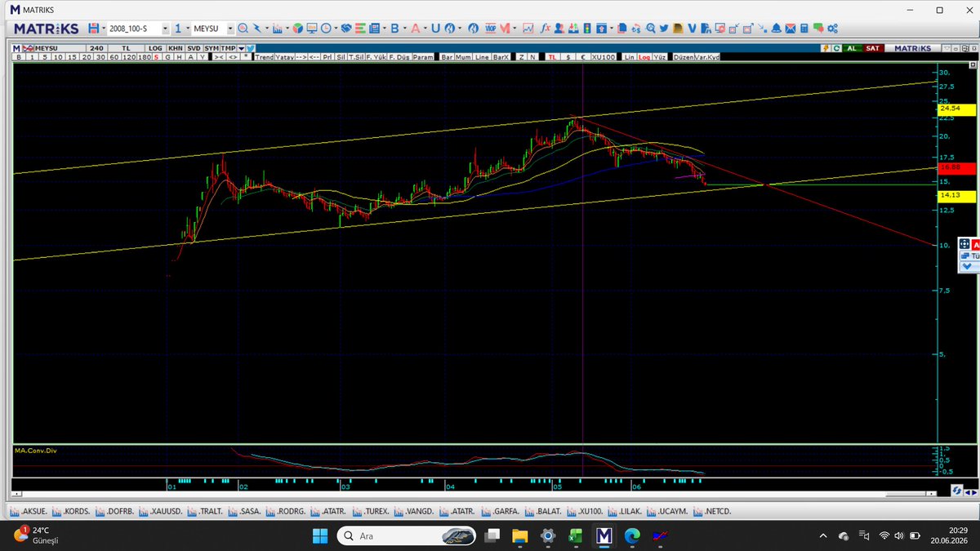The height and width of the screenshot is (551, 980).
Task: Click the green C icon in chart header
Action: (x=836, y=48)
